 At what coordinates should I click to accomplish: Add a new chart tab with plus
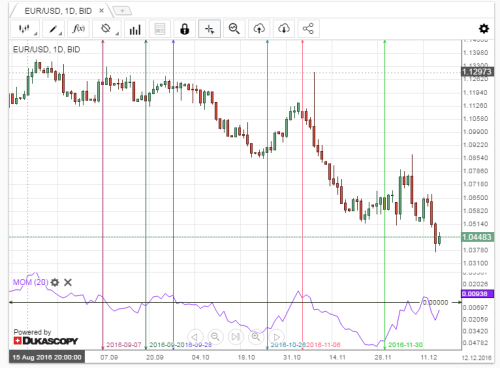[x=122, y=11]
